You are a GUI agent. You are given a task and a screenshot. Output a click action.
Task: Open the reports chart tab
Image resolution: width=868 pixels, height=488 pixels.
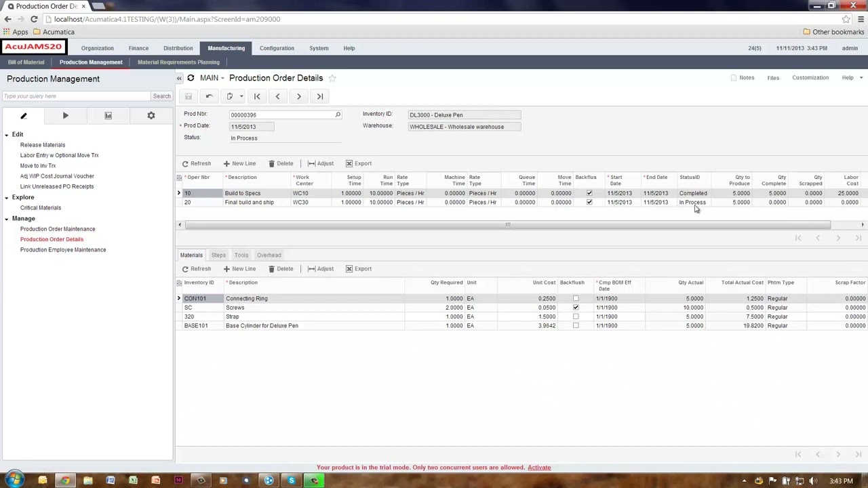point(108,116)
